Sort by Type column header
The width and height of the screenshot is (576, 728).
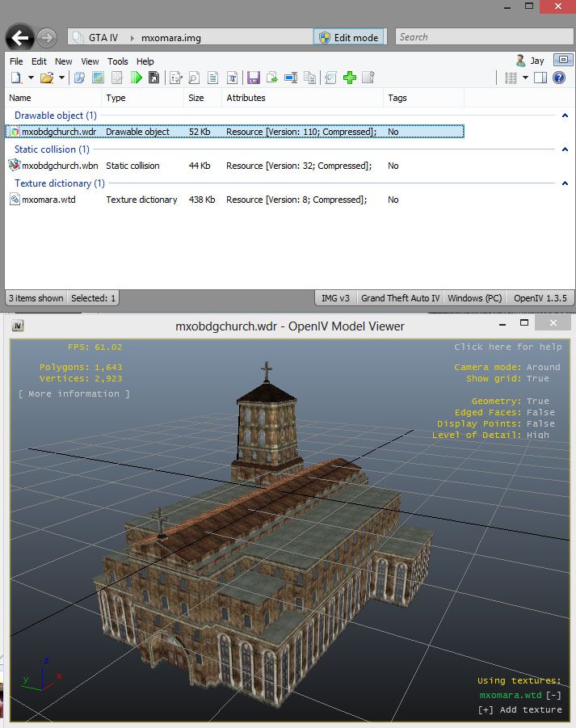point(143,98)
